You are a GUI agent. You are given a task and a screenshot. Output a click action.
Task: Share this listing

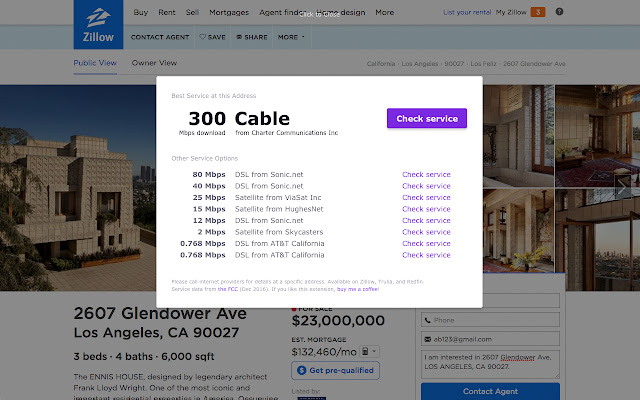click(252, 37)
